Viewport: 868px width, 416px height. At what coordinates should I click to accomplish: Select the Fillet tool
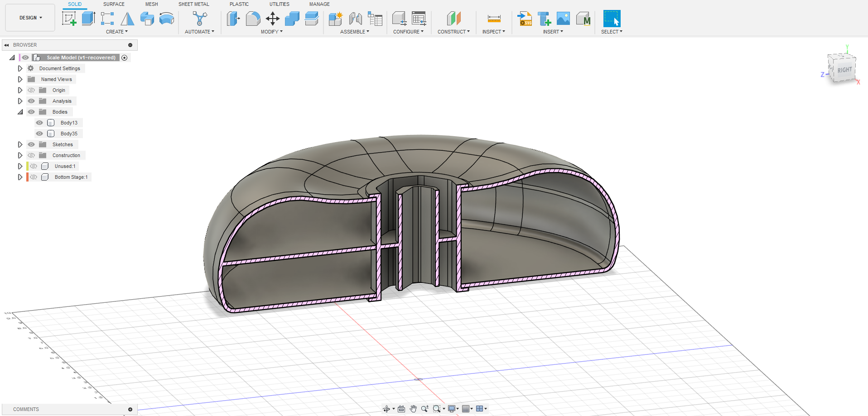point(253,19)
